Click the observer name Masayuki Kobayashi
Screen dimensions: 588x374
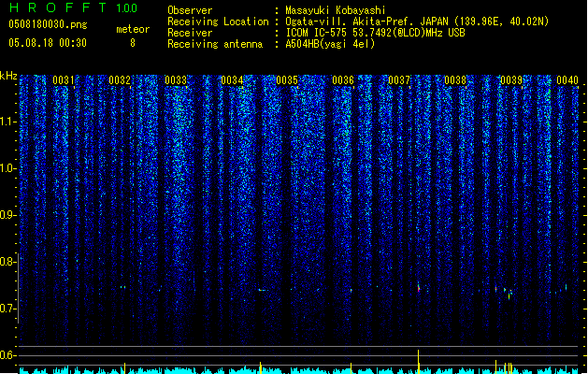(336, 10)
